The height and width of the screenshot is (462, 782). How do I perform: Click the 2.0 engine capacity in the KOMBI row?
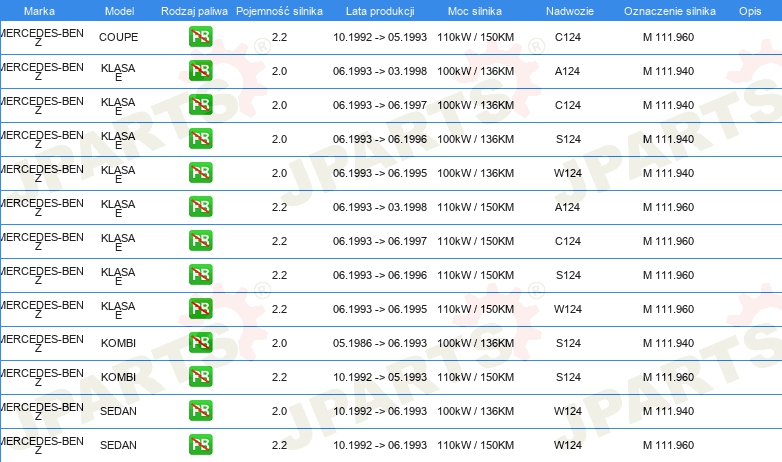tap(279, 343)
